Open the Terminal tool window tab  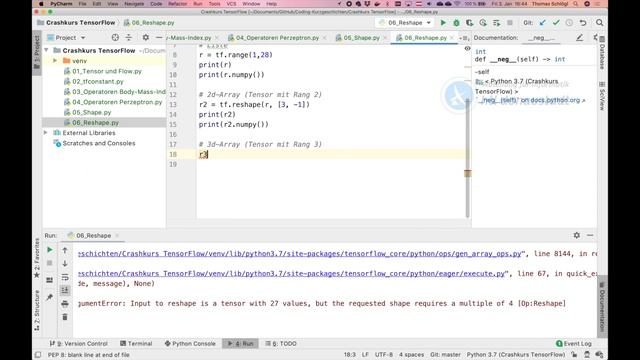[x=136, y=344]
